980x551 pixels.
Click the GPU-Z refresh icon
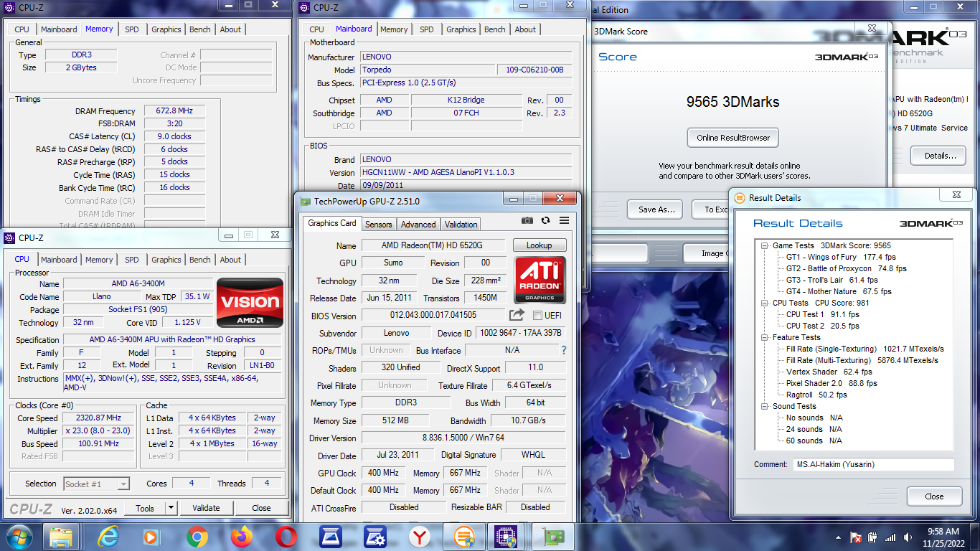546,221
